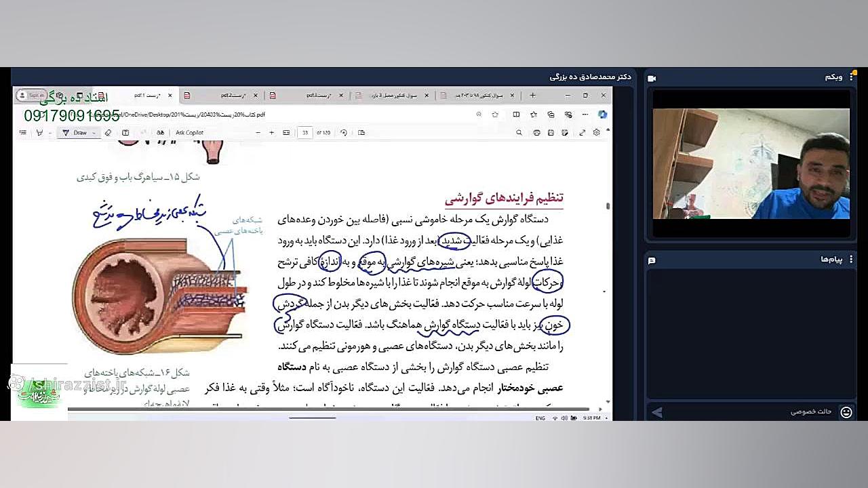Click the webcam video of the presenter
Screen dimensions: 868x488
pyautogui.click(x=751, y=163)
